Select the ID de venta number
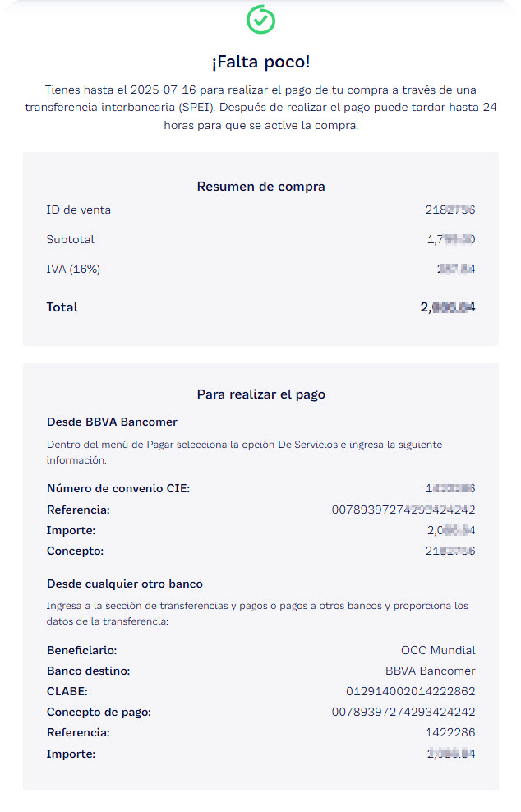Viewport: 521px width, 812px height. 450,210
